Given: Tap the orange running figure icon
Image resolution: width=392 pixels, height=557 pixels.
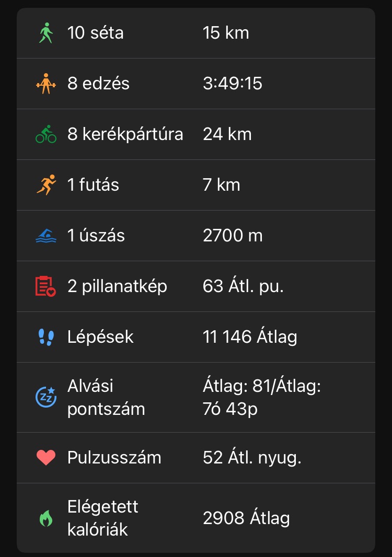Looking at the screenshot, I should click(x=46, y=185).
